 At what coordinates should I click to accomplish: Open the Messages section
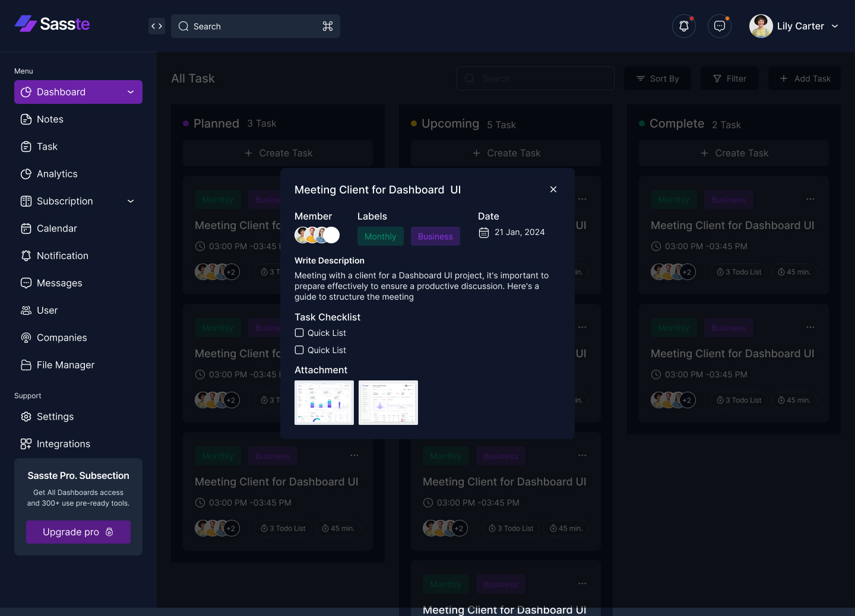tap(59, 283)
